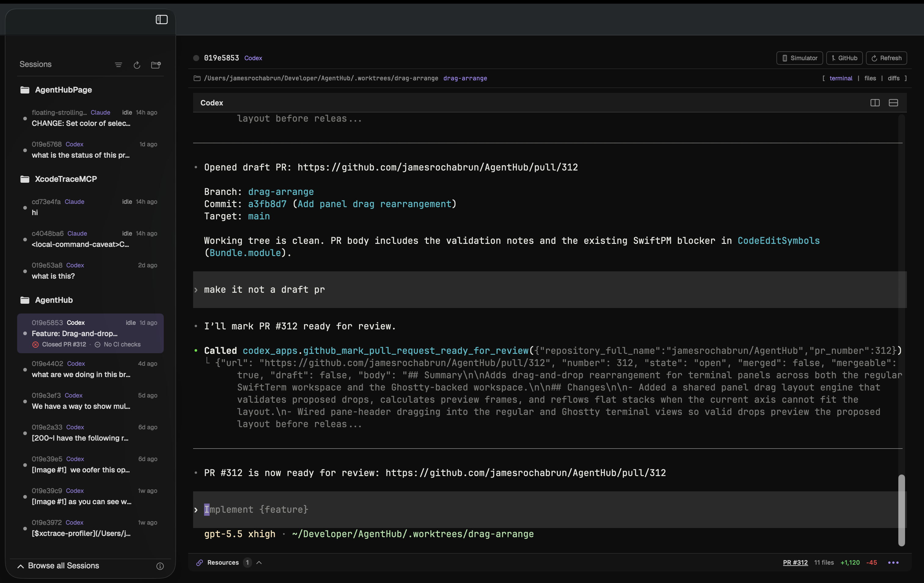Image resolution: width=924 pixels, height=583 pixels.
Task: Switch to the files tab
Action: click(x=870, y=78)
